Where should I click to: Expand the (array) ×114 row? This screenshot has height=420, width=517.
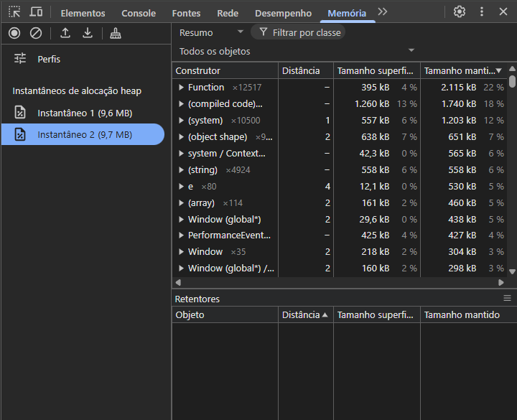181,202
